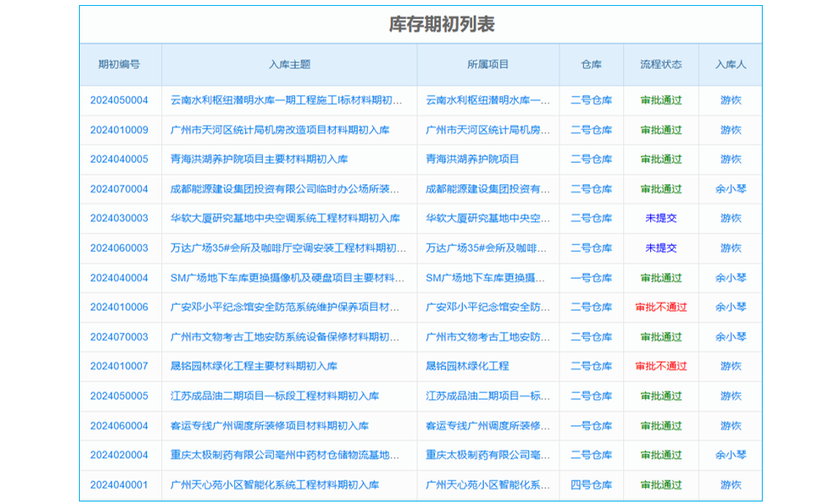Click 余小琴 in the 入库人 column
This screenshot has width=840, height=504.
pos(728,189)
